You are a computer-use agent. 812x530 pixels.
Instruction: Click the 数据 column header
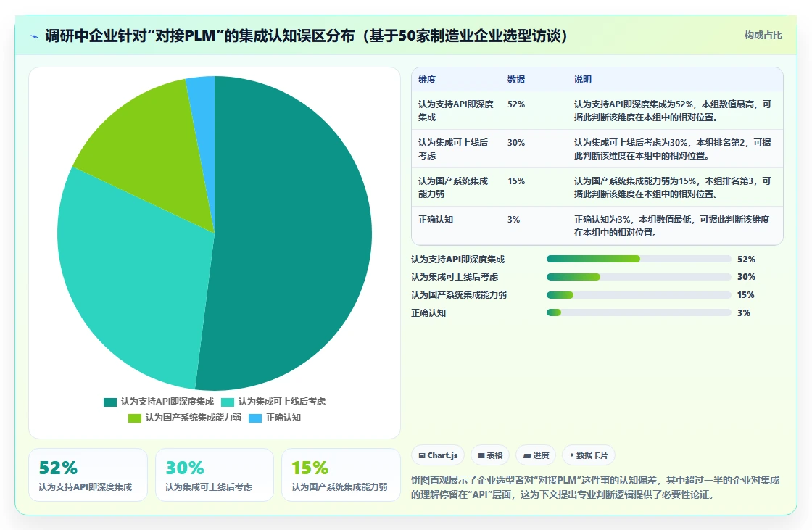tap(515, 79)
